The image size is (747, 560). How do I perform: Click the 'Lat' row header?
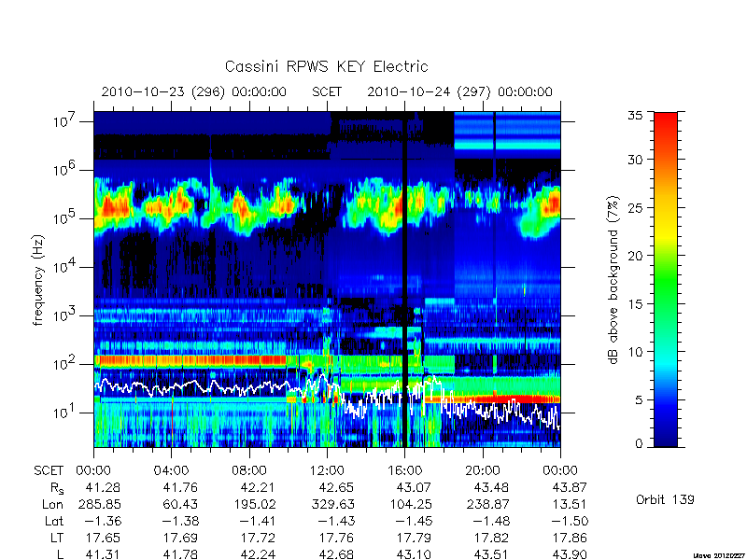click(x=54, y=521)
